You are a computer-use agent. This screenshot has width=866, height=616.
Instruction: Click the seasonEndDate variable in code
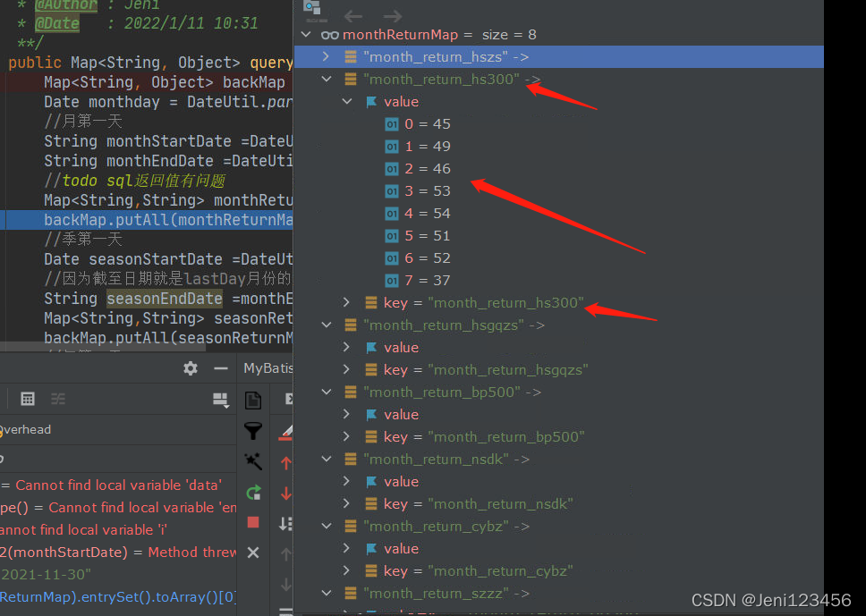[x=164, y=299]
